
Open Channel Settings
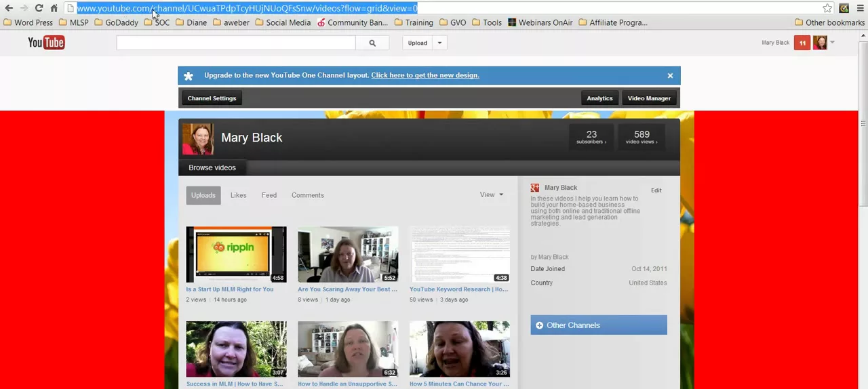[212, 98]
